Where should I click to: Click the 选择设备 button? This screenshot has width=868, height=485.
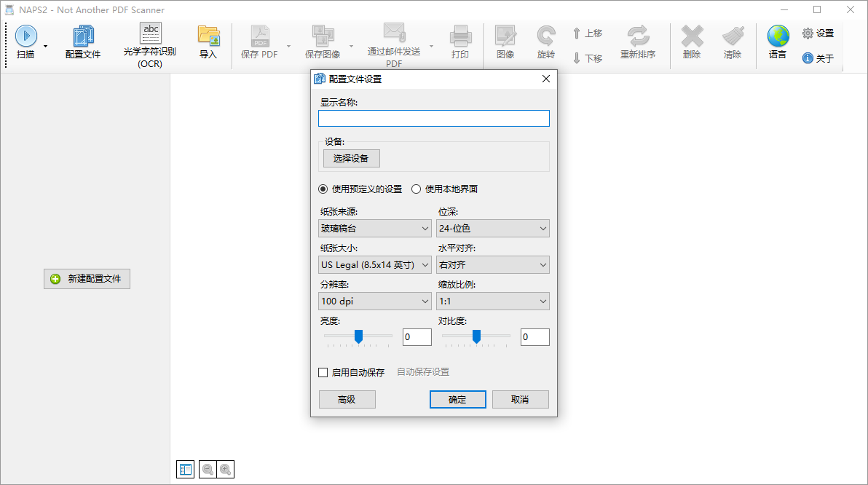tap(352, 158)
